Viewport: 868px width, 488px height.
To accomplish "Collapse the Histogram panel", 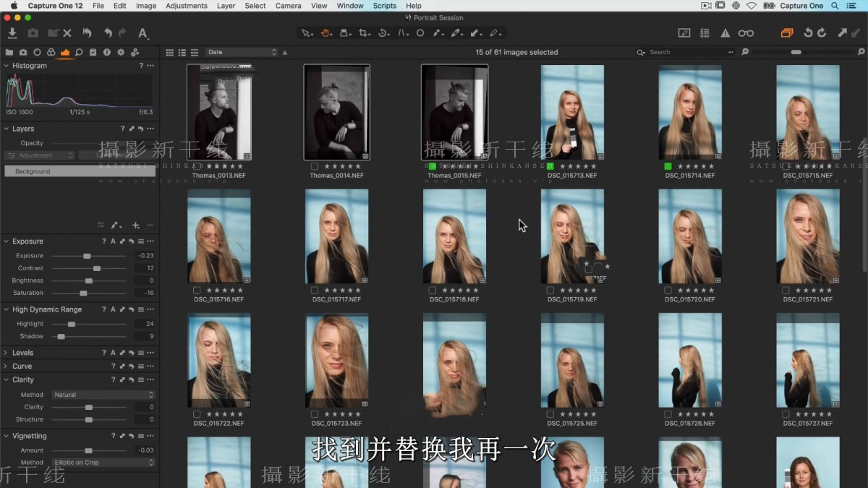I will pos(7,66).
